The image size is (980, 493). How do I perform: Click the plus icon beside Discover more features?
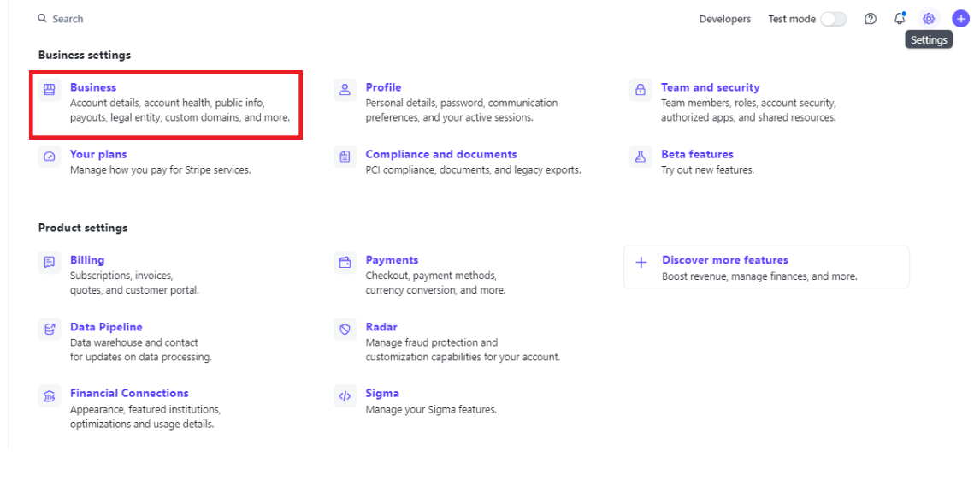pos(641,263)
